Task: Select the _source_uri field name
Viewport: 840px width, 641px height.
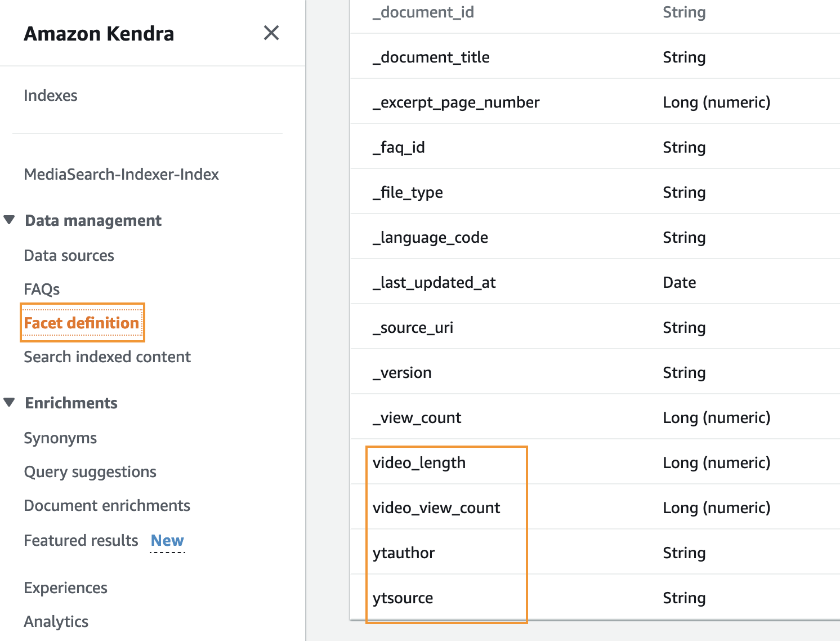Action: (x=413, y=328)
